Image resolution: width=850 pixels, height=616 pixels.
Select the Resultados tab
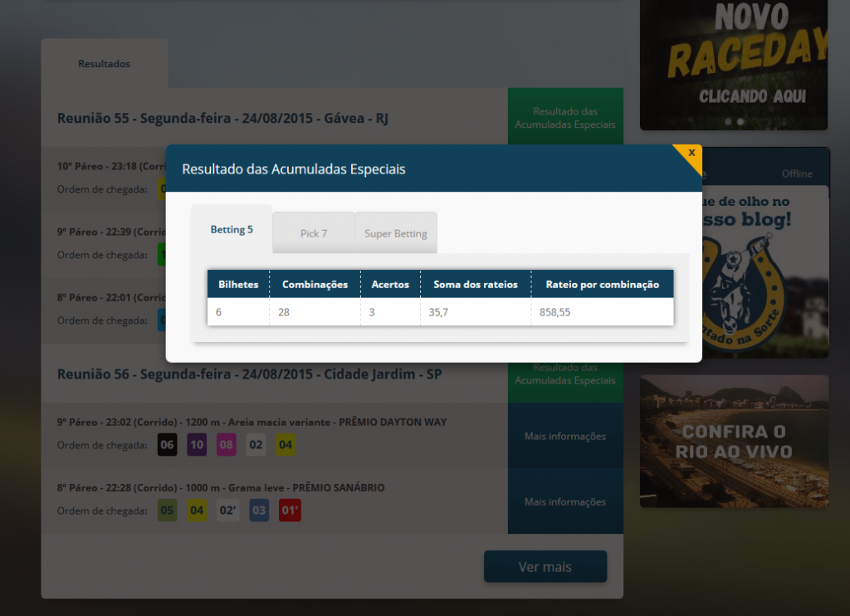(x=104, y=63)
